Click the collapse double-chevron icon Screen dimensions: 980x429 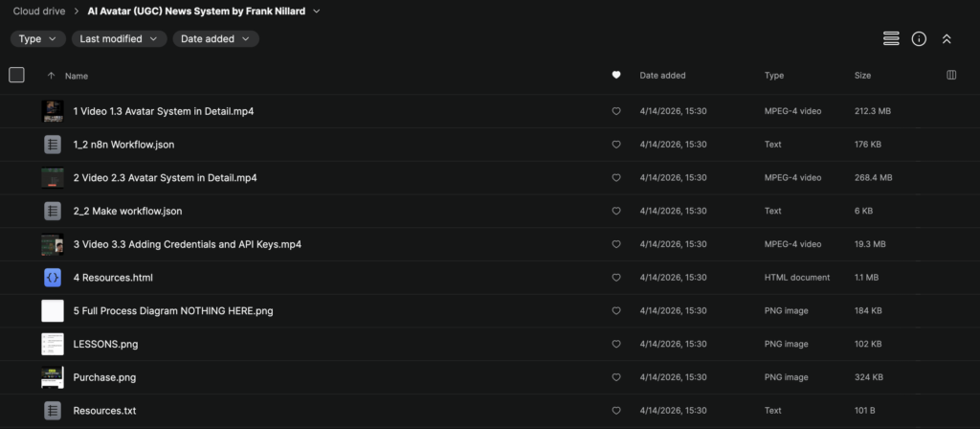click(x=947, y=38)
